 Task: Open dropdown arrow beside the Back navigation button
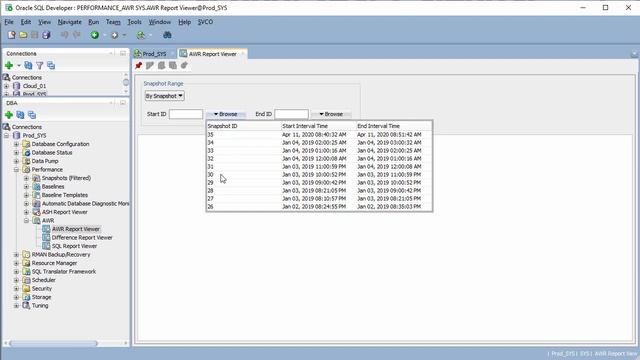[104, 36]
